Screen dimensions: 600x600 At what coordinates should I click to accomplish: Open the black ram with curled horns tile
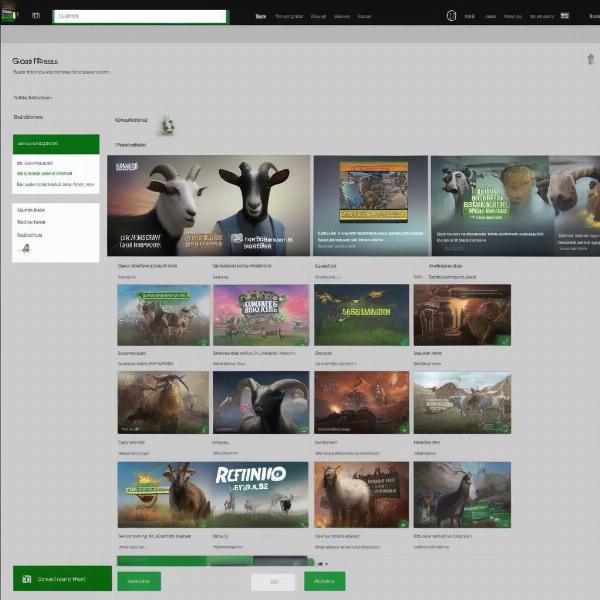261,403
